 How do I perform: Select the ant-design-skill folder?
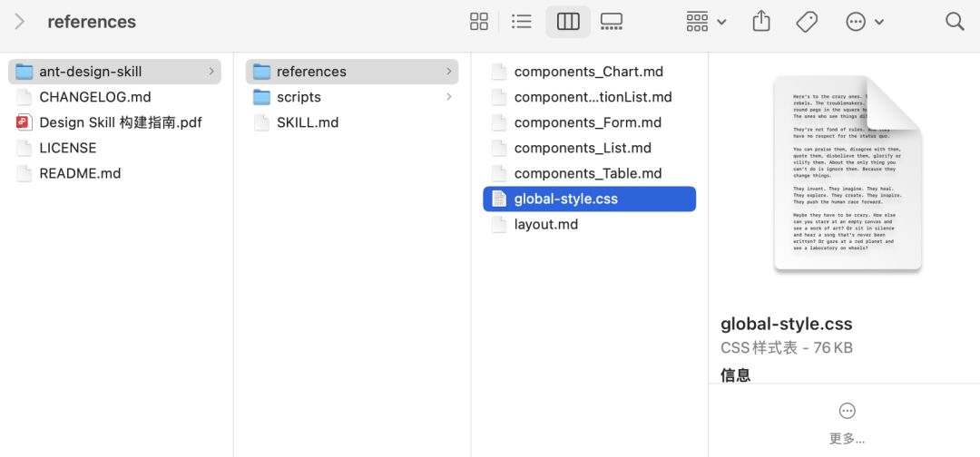(115, 71)
